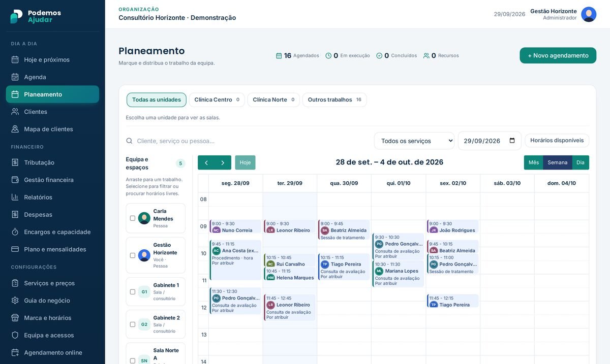Open Encargos e capacidade icon
The width and height of the screenshot is (610, 364).
15,231
